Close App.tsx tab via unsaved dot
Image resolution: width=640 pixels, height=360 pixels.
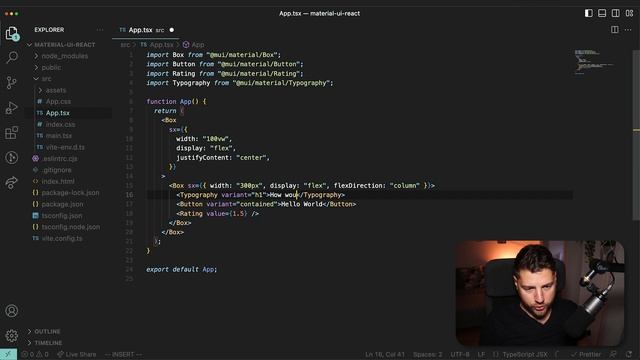[x=171, y=30]
